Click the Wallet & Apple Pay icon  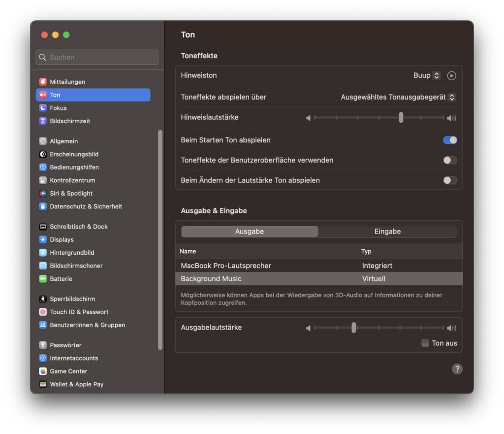44,384
